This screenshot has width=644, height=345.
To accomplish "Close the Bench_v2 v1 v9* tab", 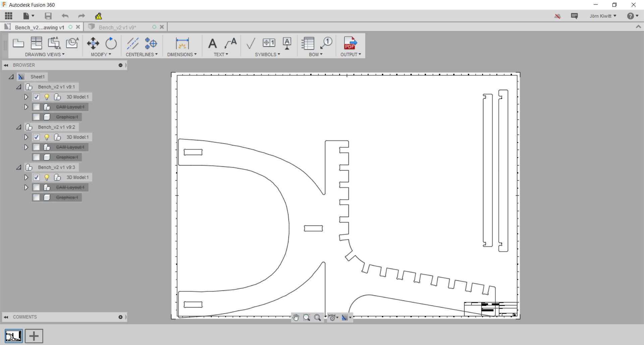I will (162, 27).
